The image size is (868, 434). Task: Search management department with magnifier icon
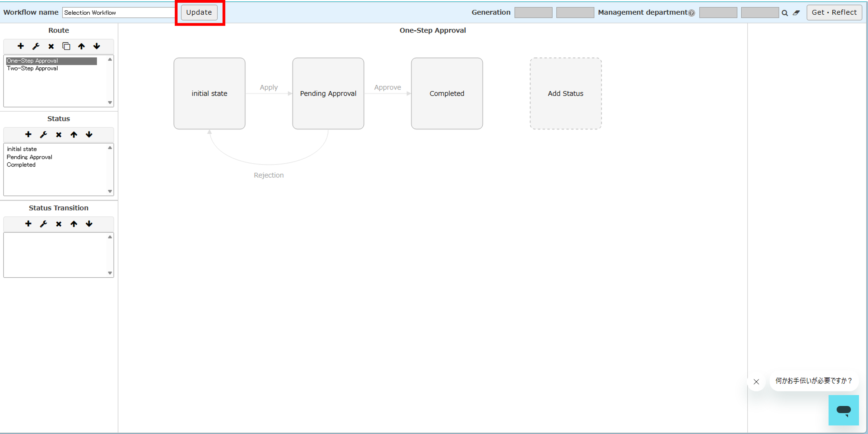click(x=785, y=13)
